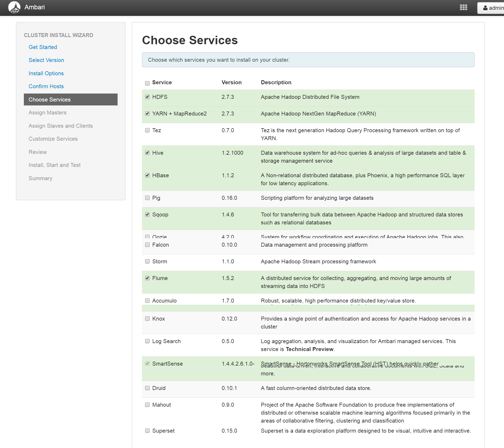Click 'A fast column-oriented distributed data store.'
Viewport: 504px width, 448px height.
tap(316, 388)
